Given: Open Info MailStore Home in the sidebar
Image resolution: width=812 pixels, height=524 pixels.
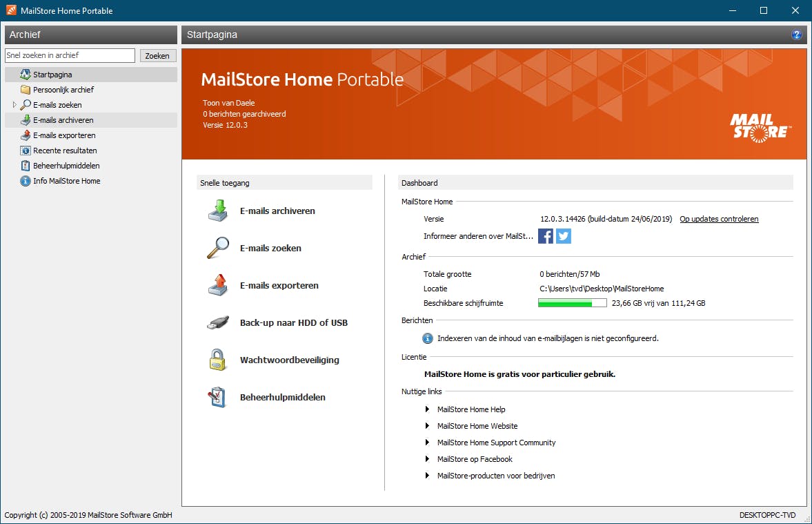Looking at the screenshot, I should 67,181.
